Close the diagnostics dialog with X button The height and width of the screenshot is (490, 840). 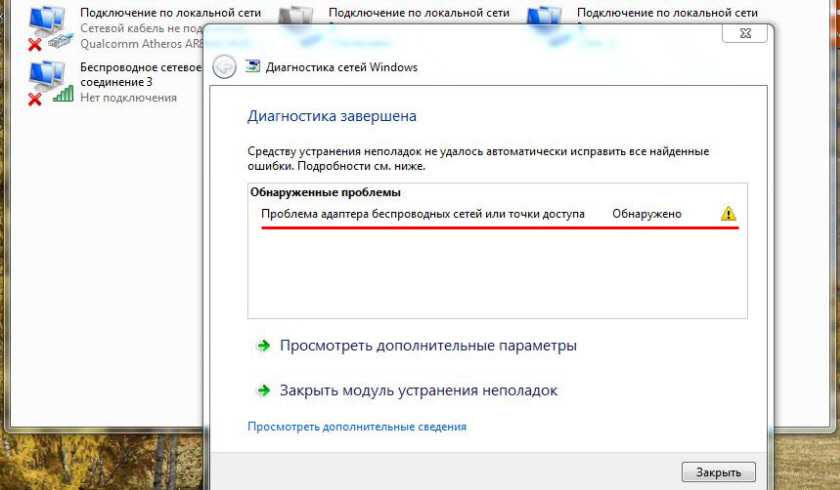coord(745,33)
